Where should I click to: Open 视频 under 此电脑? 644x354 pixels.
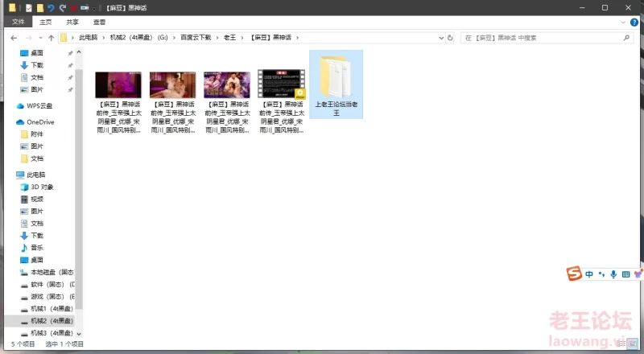pos(37,200)
